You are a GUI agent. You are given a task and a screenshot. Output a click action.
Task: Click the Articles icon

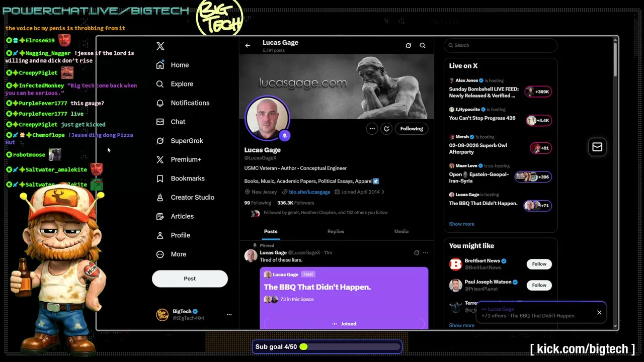[160, 216]
